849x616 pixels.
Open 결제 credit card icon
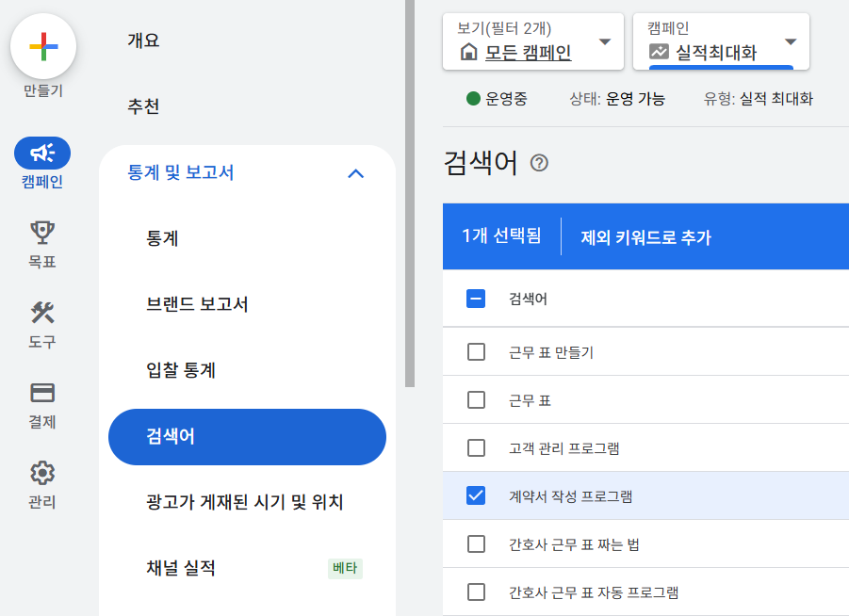point(42,393)
